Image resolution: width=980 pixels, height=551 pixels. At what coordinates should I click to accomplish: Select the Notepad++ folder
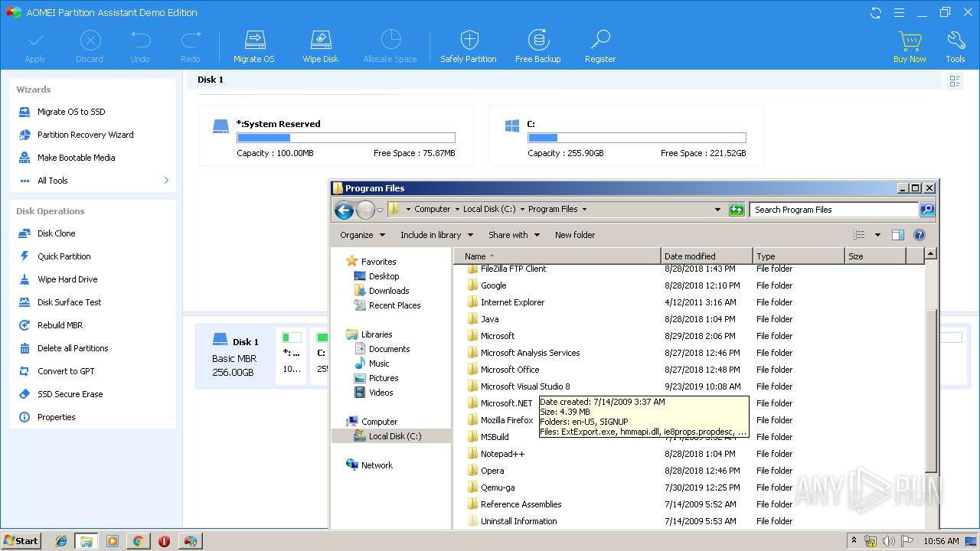(x=502, y=454)
